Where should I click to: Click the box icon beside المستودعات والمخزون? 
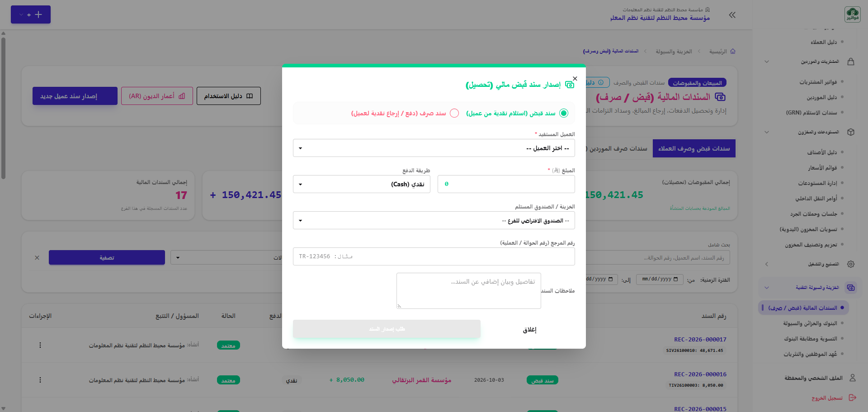[851, 132]
